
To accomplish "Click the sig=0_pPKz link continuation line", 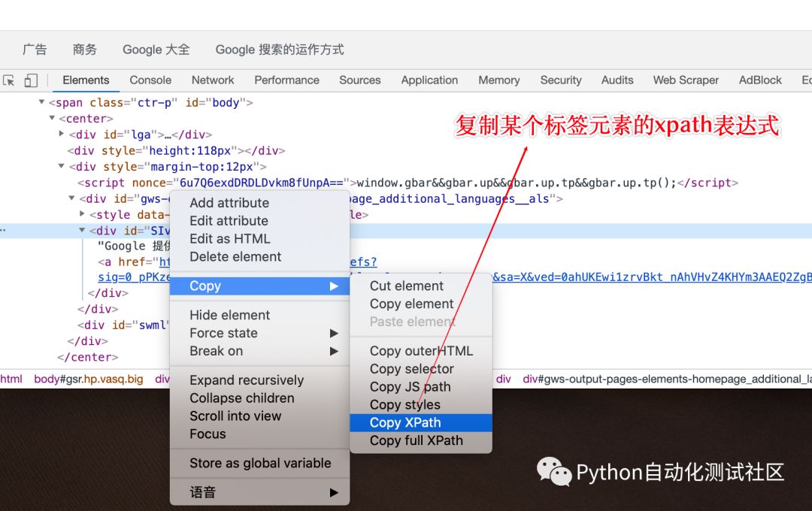I will [x=134, y=277].
